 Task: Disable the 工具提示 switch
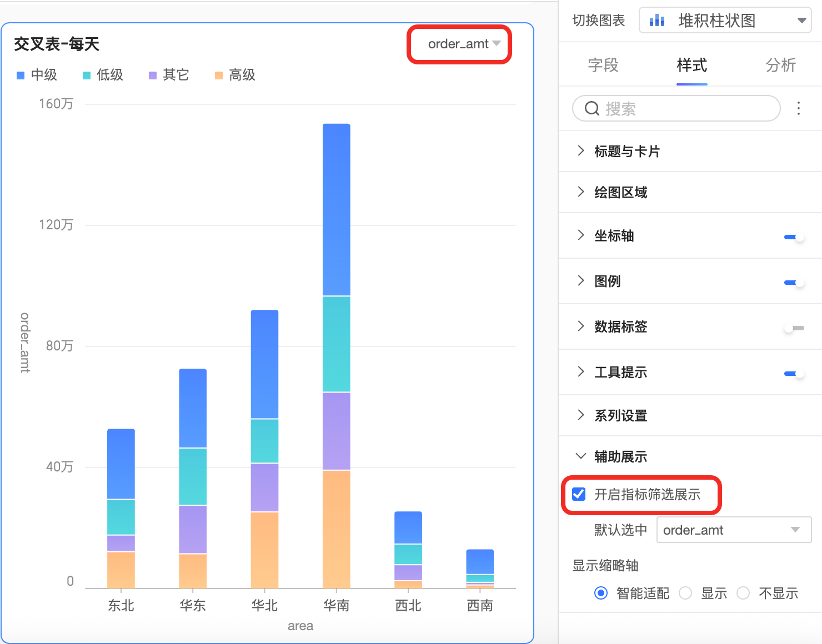pyautogui.click(x=794, y=374)
